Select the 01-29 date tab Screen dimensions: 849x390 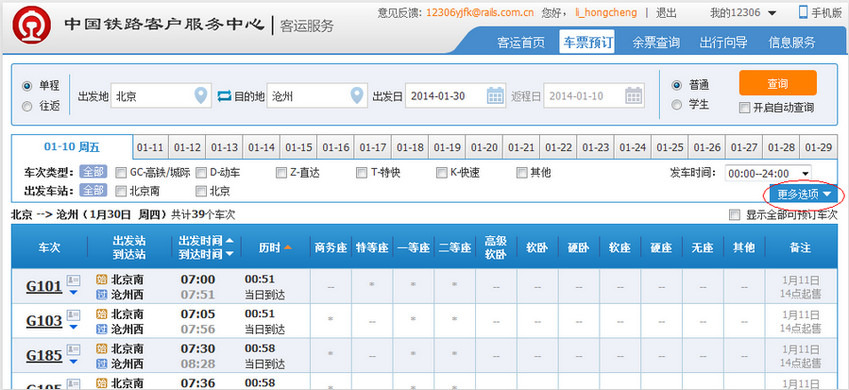[818, 147]
